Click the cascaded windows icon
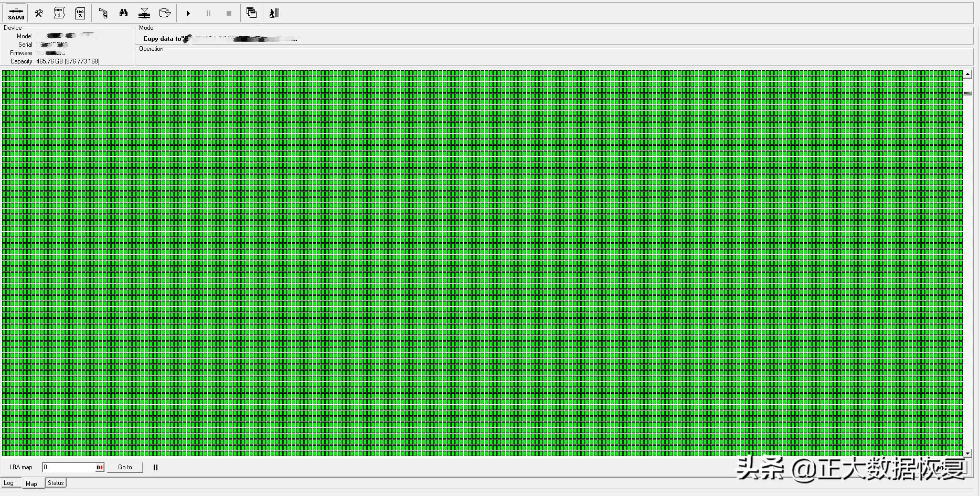The image size is (980, 496). click(x=252, y=13)
